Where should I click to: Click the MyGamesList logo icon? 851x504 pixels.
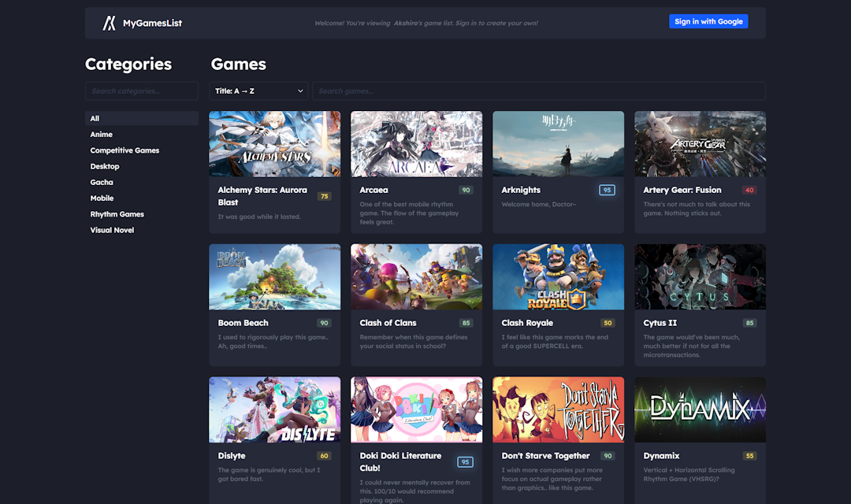pyautogui.click(x=110, y=23)
